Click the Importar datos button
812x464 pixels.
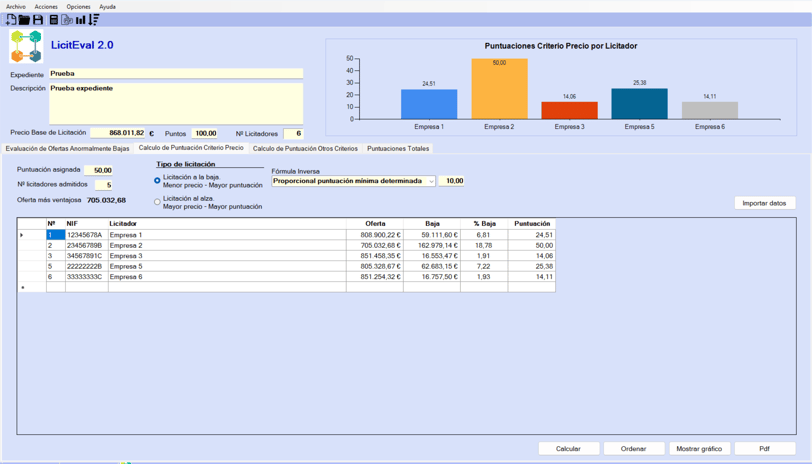point(764,203)
